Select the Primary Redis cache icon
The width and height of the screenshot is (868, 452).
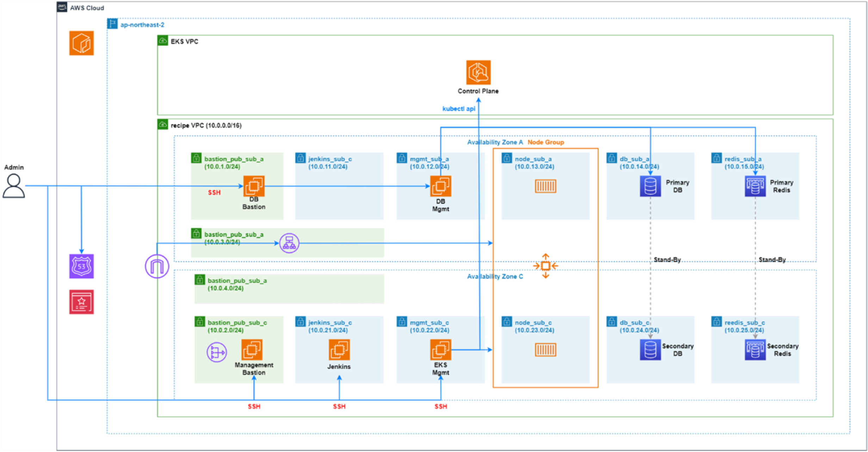pyautogui.click(x=755, y=186)
